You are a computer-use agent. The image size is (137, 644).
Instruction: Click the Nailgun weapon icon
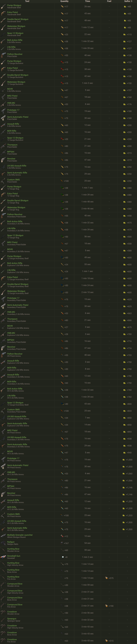click(x=3, y=543)
